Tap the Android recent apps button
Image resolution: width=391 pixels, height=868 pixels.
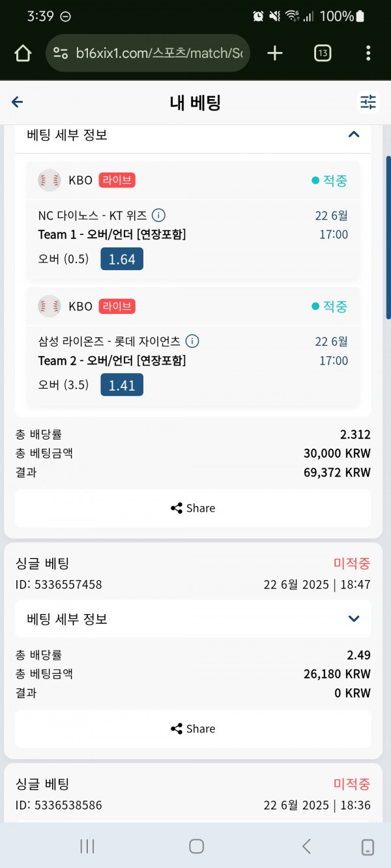(x=87, y=846)
